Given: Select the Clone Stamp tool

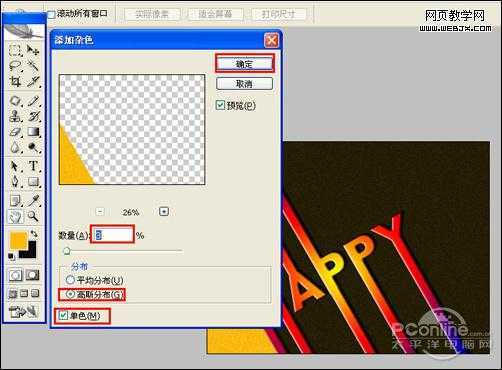Looking at the screenshot, I should (x=15, y=116).
